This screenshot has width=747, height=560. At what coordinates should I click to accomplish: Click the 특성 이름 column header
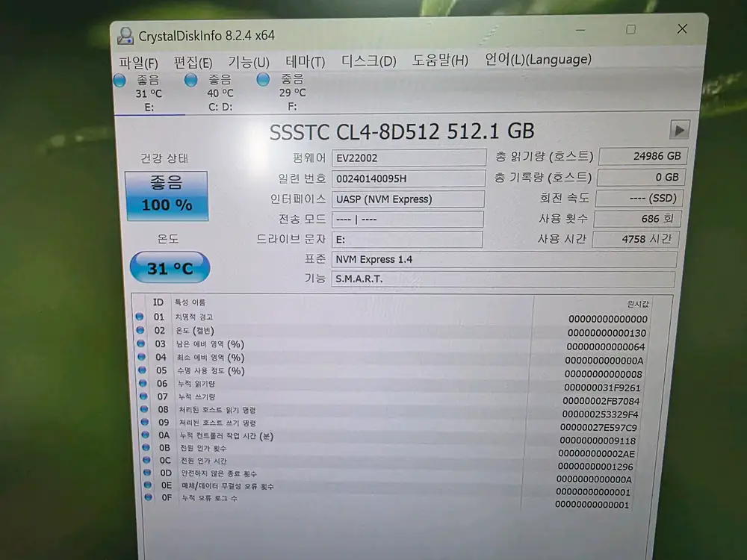(x=190, y=302)
